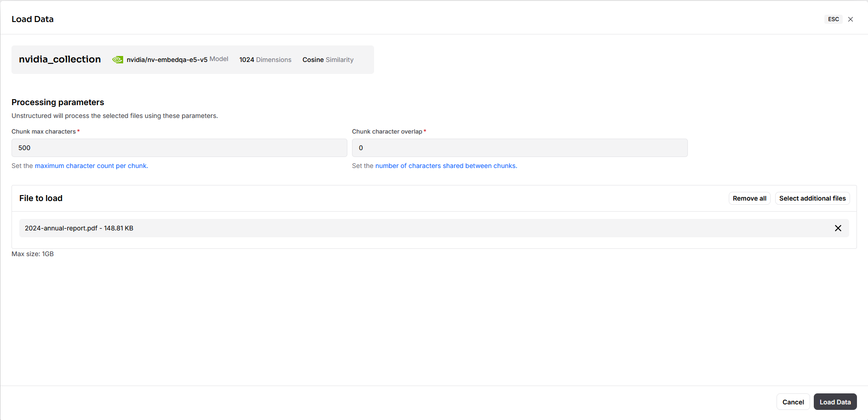Confirm with the dark Load Data button

pyautogui.click(x=835, y=402)
